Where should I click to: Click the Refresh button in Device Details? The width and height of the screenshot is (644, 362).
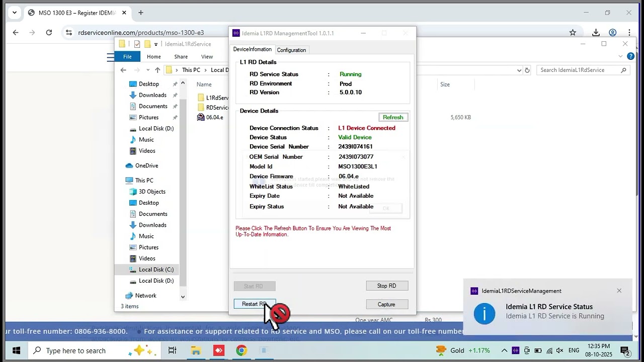tap(393, 117)
